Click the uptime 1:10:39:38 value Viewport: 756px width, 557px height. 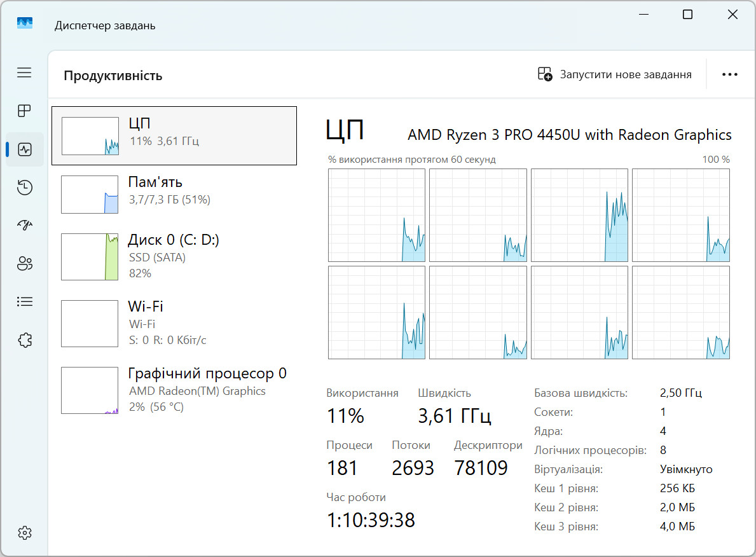pos(371,520)
